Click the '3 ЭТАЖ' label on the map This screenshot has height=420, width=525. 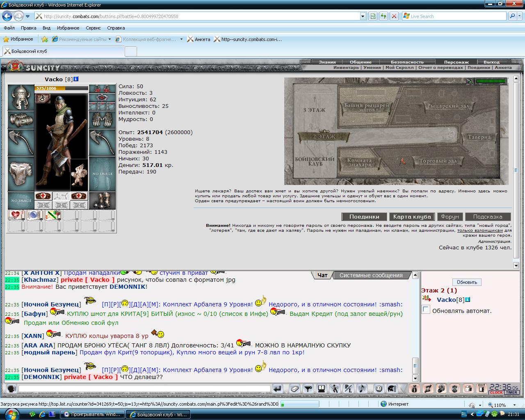point(314,110)
